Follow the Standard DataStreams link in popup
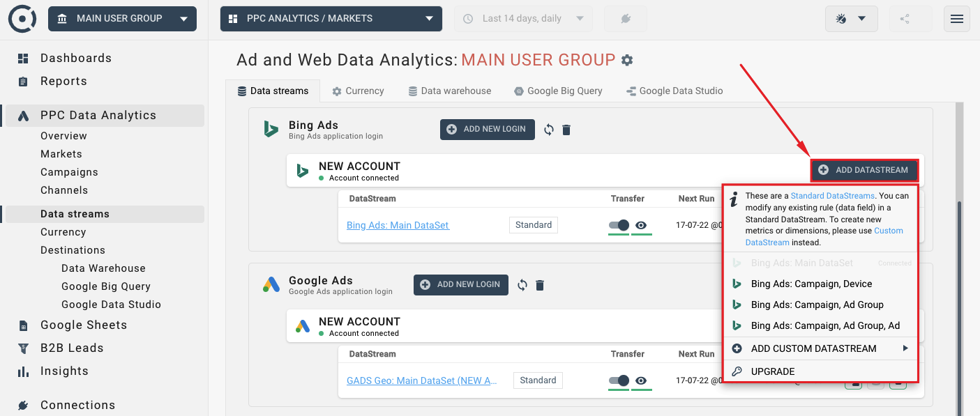The width and height of the screenshot is (980, 416). pos(833,196)
